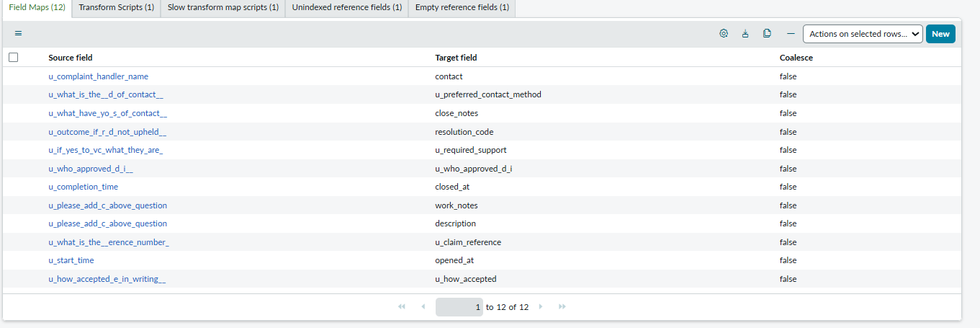Tick the select-all rows checkbox
980x328 pixels.
tap(13, 58)
